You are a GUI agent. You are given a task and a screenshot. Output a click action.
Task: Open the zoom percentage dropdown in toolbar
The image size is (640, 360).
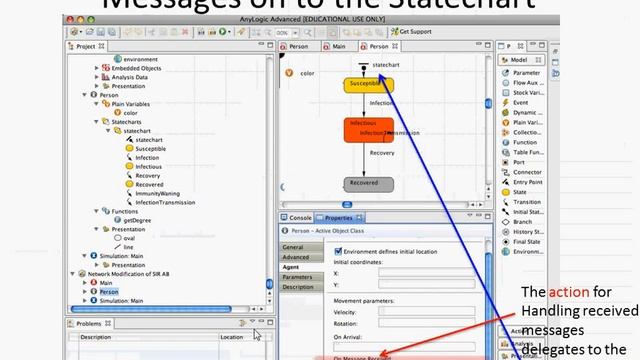[295, 33]
